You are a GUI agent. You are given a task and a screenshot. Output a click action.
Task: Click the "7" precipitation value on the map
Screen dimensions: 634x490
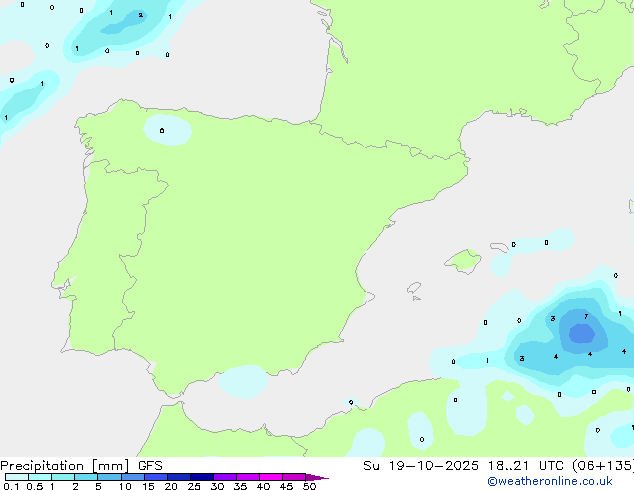click(586, 316)
